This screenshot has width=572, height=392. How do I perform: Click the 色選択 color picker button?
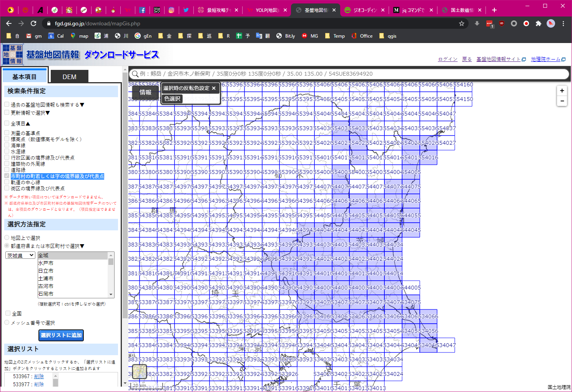tap(172, 99)
